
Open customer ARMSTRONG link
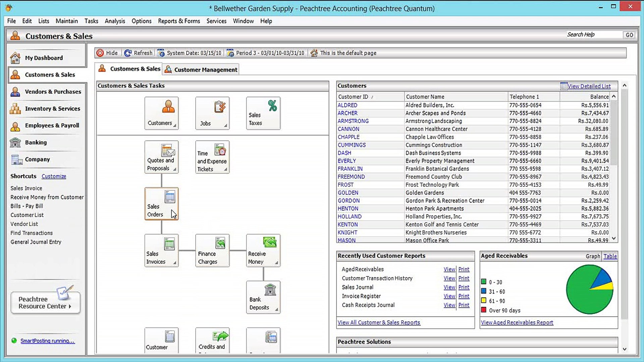click(x=353, y=121)
